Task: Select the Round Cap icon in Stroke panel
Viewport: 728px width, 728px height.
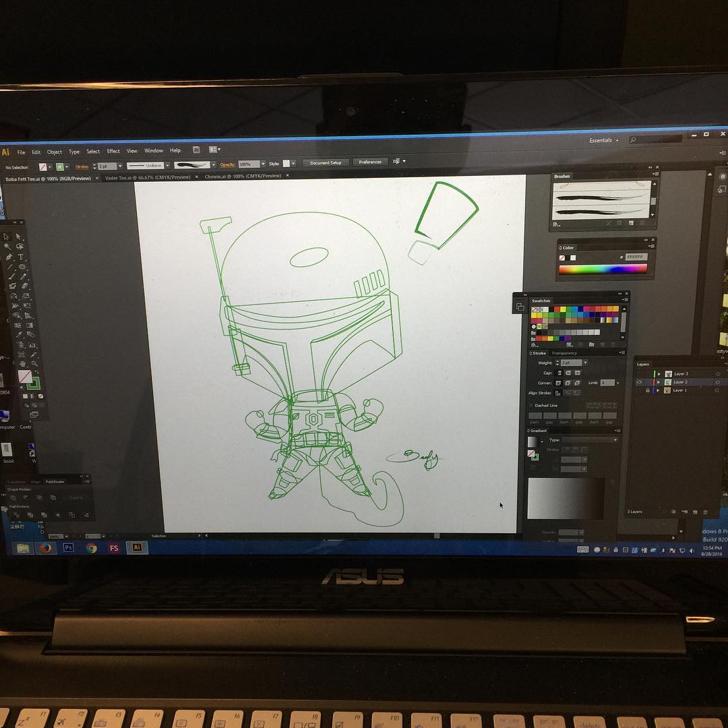Action: pos(568,373)
